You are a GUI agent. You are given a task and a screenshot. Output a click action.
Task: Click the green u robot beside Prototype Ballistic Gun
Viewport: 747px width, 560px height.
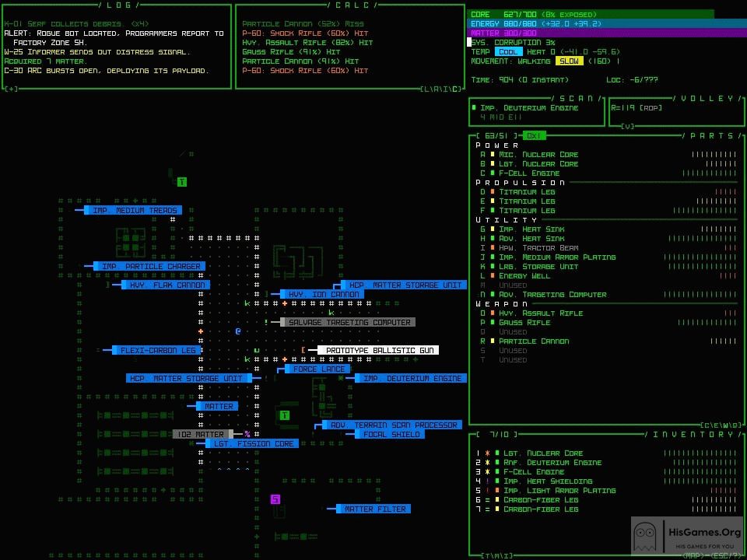(256, 351)
